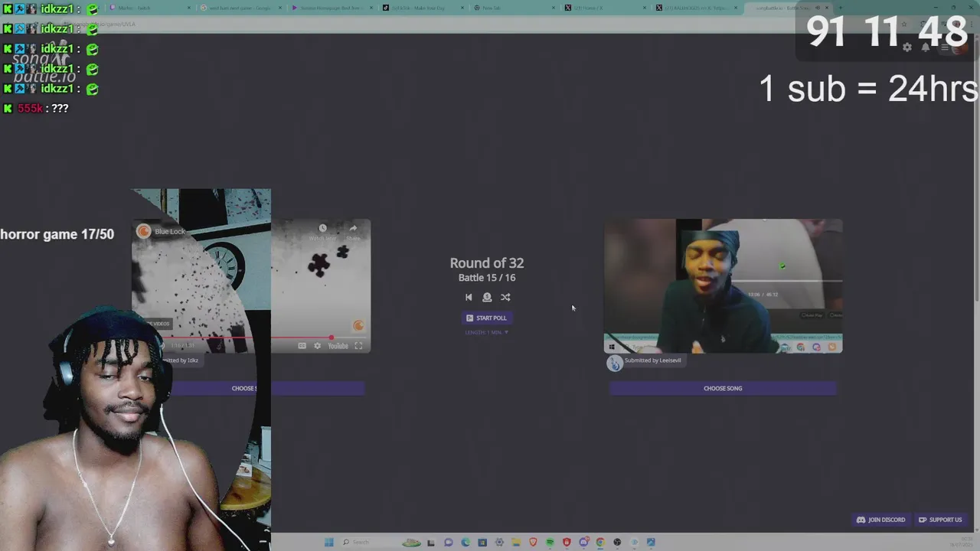Open File Explorer from the taskbar
The image size is (980, 551).
(516, 542)
